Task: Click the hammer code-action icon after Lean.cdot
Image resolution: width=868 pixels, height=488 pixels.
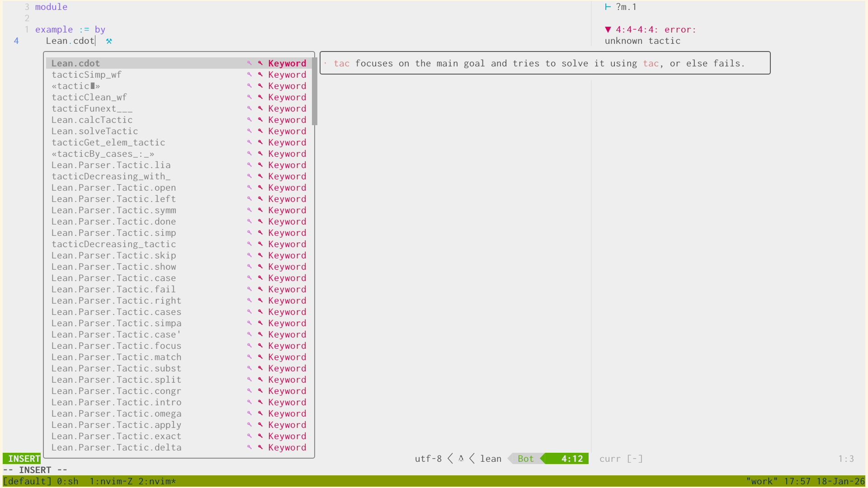Action: [x=109, y=41]
